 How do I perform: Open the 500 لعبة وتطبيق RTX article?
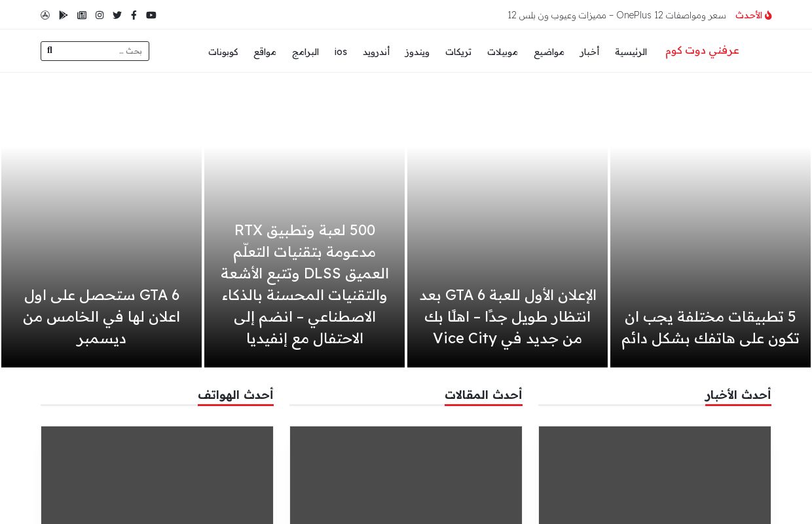tap(304, 284)
